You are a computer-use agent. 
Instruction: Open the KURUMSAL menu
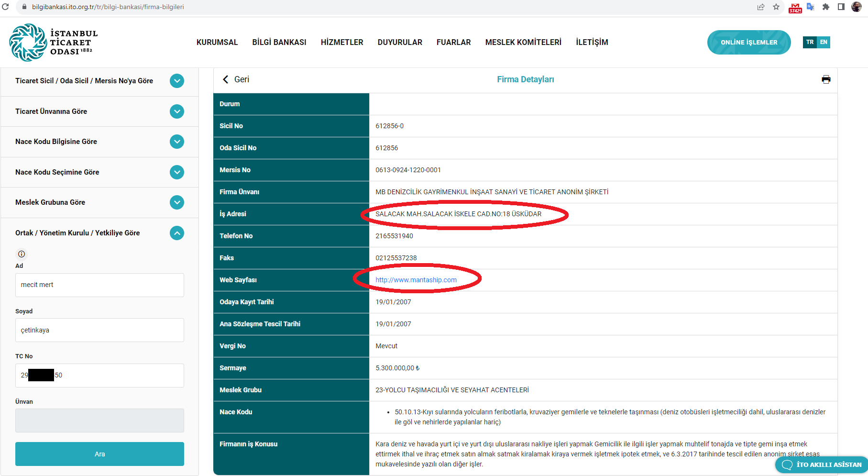tap(217, 42)
